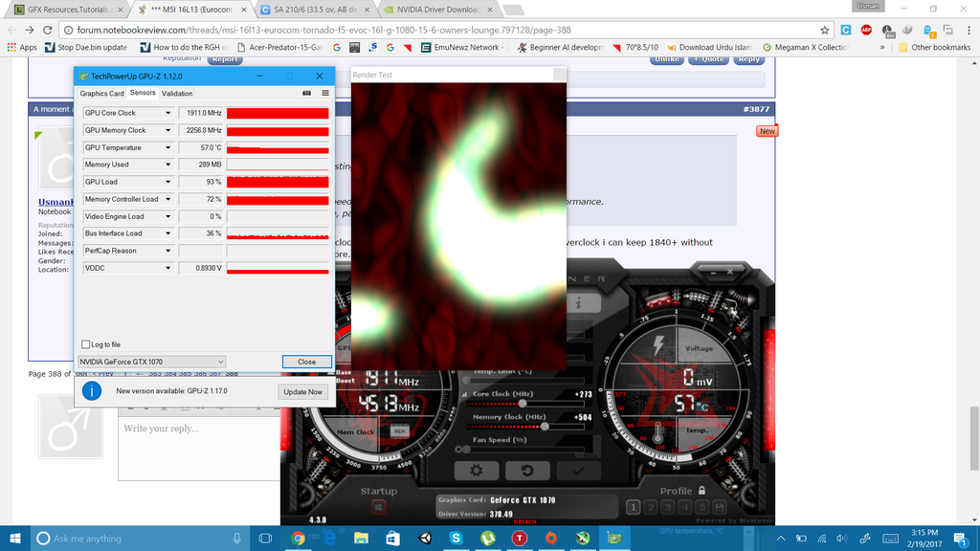Open the Other bookmarks folder
The width and height of the screenshot is (980, 551).
[x=934, y=47]
